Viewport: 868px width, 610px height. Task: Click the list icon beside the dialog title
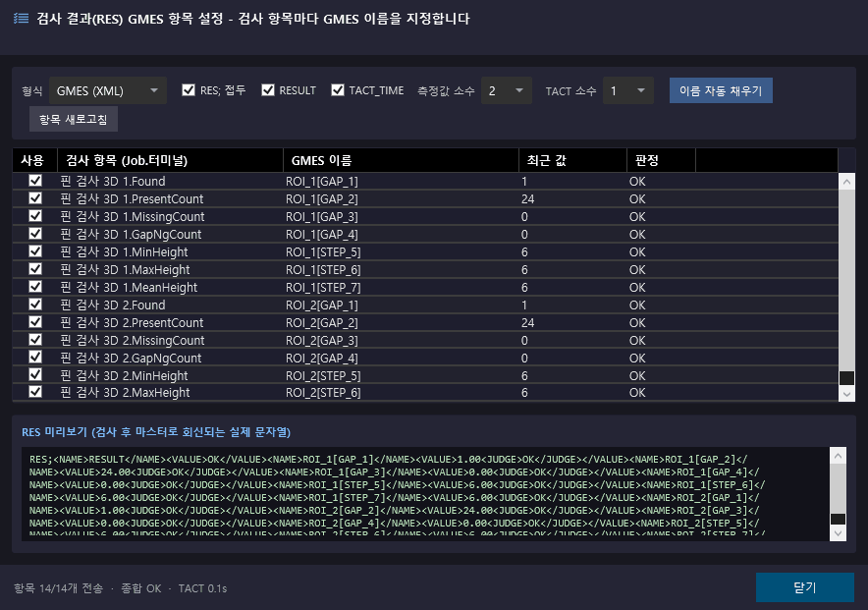point(21,19)
